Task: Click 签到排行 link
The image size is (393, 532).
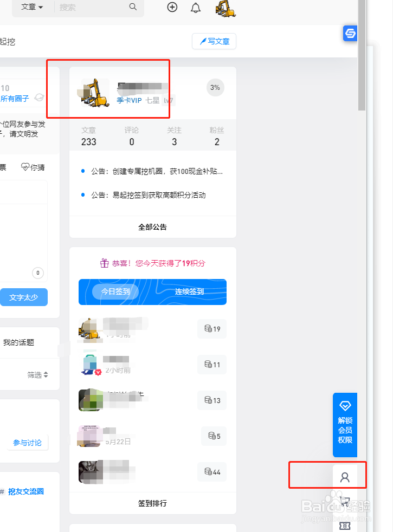Action: pyautogui.click(x=153, y=503)
